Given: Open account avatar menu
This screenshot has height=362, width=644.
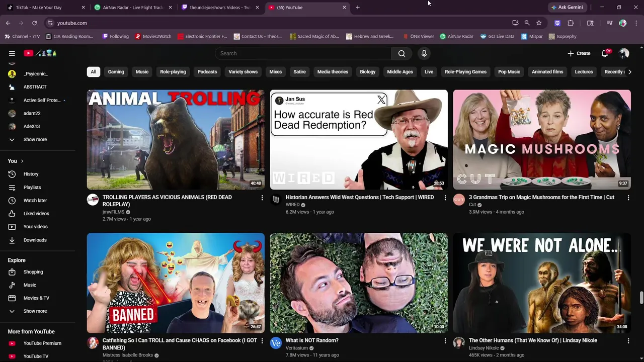Looking at the screenshot, I should coord(624,53).
